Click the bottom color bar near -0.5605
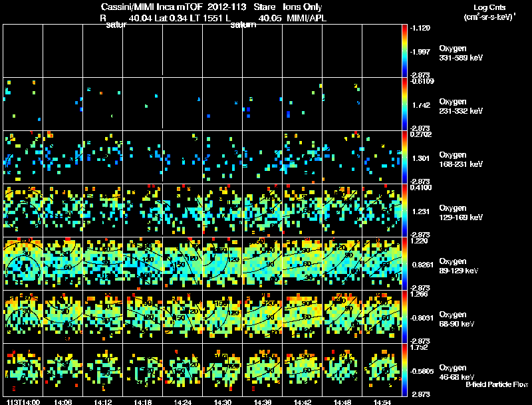 [404, 370]
